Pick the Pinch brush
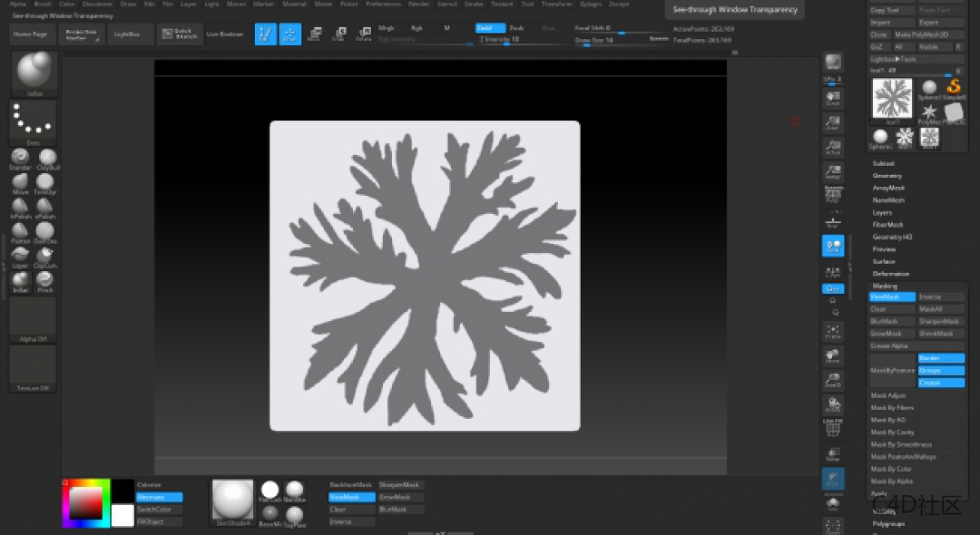 click(x=45, y=279)
